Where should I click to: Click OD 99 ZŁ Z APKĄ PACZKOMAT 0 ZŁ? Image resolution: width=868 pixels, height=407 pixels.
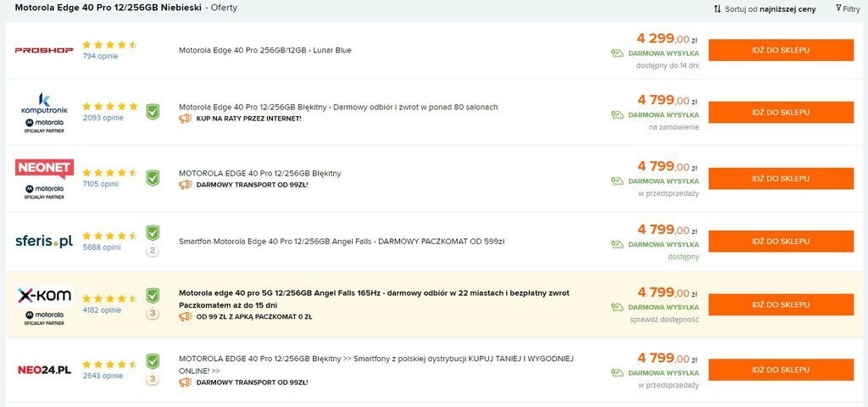tap(254, 317)
